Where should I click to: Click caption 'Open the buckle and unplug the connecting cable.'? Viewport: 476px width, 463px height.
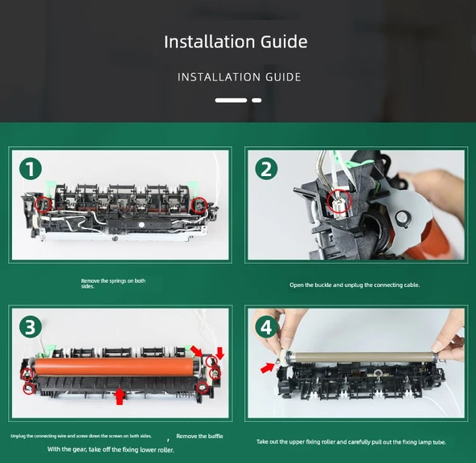[x=355, y=285]
